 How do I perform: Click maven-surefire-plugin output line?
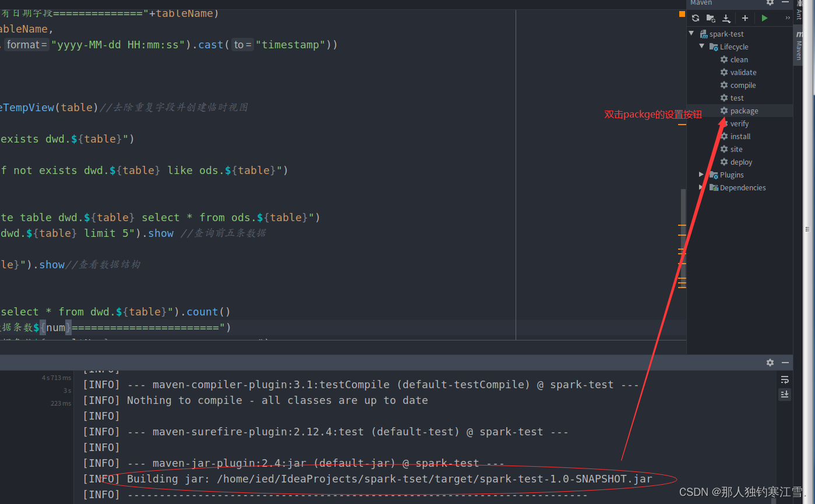tap(326, 432)
